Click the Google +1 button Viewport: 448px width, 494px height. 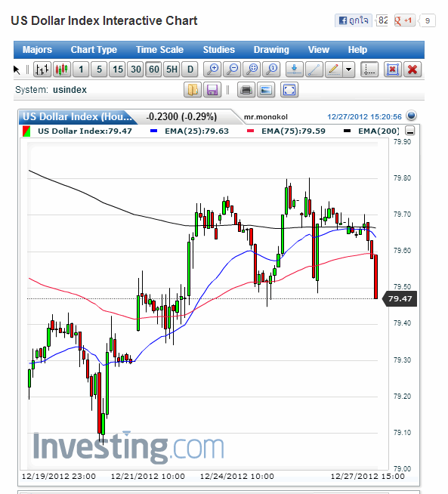pyautogui.click(x=404, y=20)
